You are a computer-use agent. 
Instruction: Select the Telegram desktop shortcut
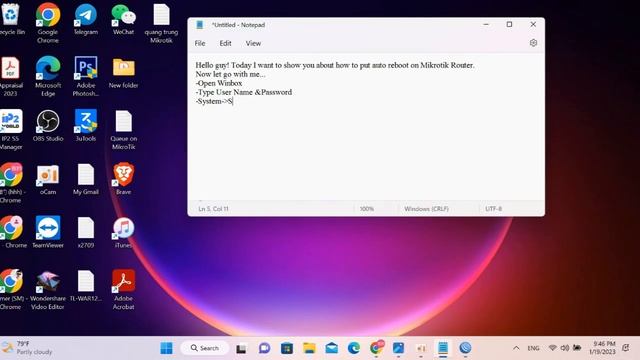(86, 19)
